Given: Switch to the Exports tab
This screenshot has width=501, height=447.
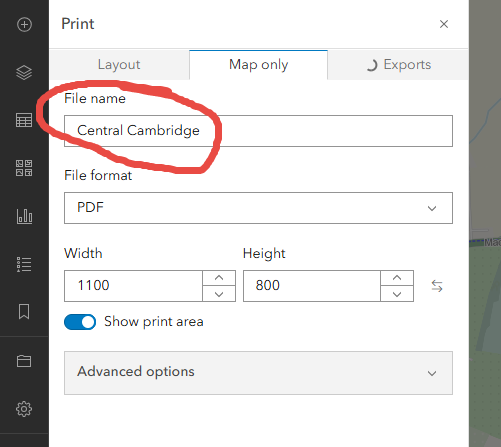Looking at the screenshot, I should 398,65.
